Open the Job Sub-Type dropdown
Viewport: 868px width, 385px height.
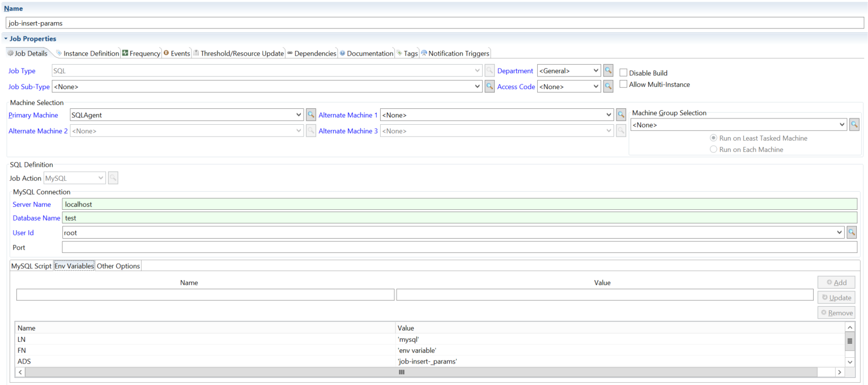coord(478,87)
